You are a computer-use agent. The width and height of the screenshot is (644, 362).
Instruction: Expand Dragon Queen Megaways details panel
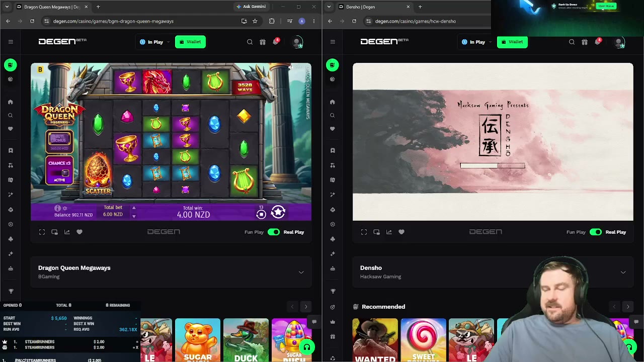301,272
